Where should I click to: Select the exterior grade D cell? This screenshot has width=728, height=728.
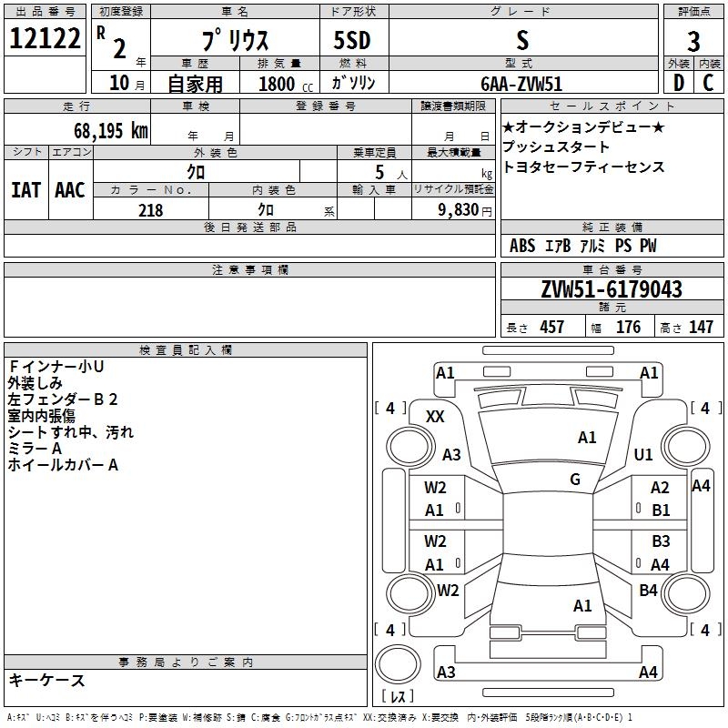click(x=678, y=83)
